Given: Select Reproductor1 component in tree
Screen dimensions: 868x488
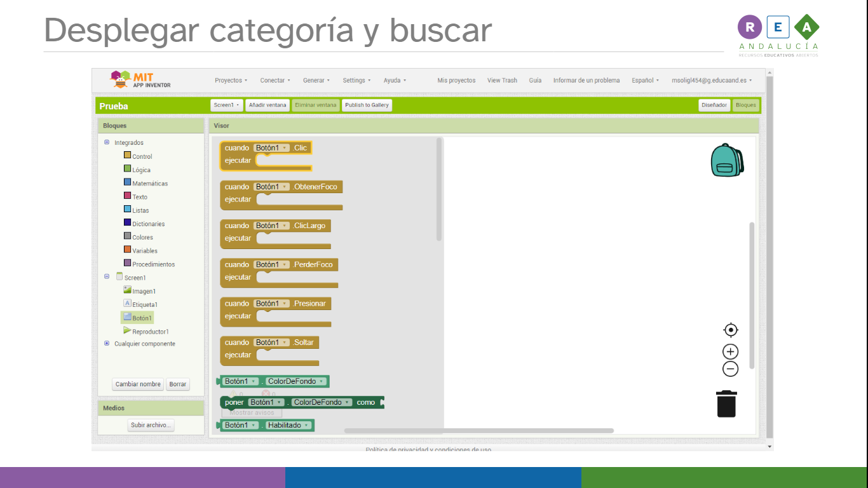Looking at the screenshot, I should click(150, 332).
